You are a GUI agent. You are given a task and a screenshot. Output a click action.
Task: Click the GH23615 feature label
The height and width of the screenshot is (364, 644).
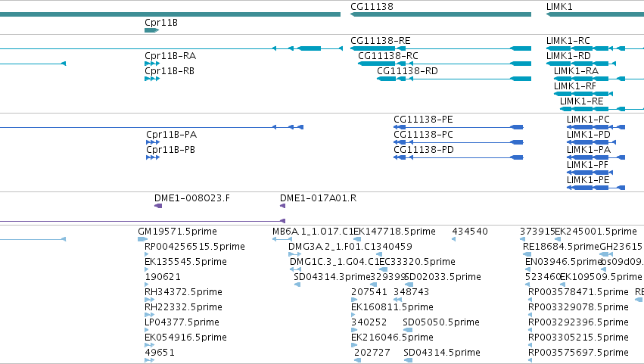621,247
